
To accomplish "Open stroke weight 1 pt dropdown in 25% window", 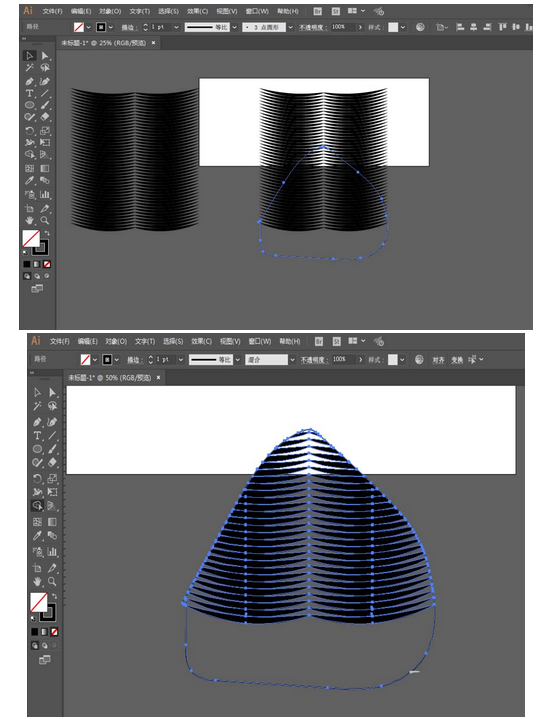I will [x=176, y=28].
